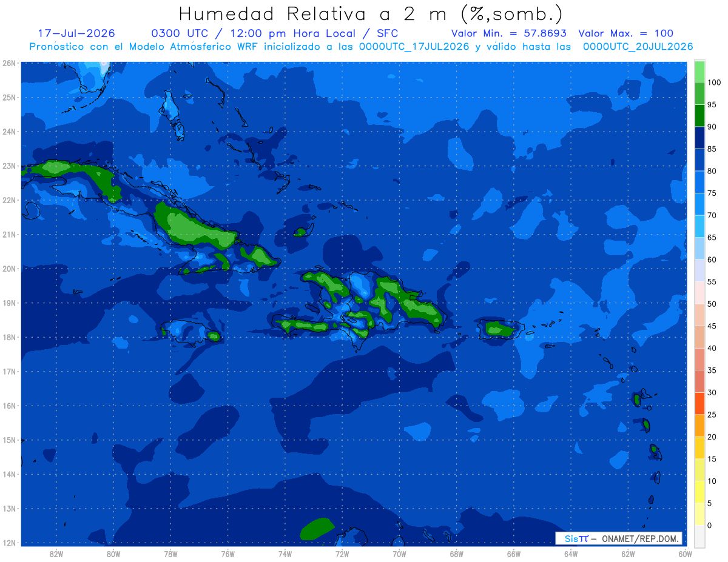Select the pale pink swatch between 50 and 55
728x562 pixels.
(699, 293)
